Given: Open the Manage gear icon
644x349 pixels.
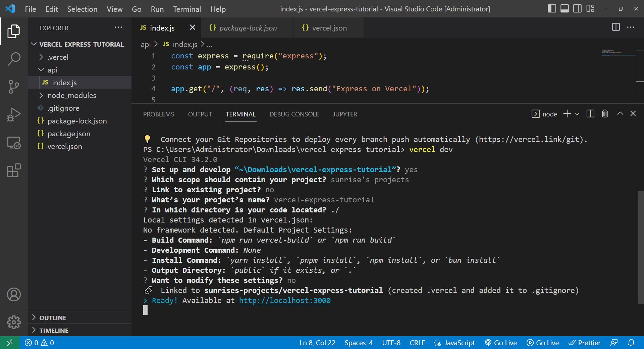Looking at the screenshot, I should pyautogui.click(x=14, y=322).
